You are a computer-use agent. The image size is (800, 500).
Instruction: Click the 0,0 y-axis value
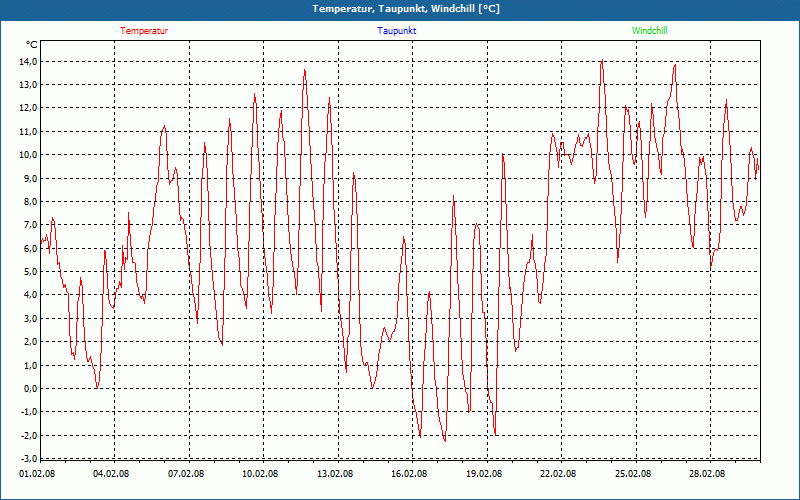coord(30,389)
